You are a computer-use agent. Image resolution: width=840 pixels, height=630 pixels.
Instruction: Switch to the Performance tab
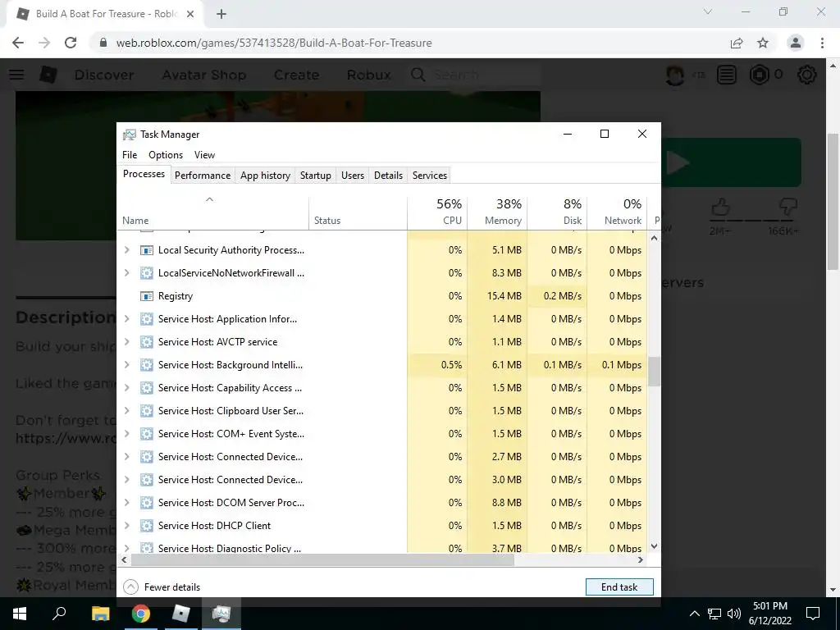tap(203, 176)
